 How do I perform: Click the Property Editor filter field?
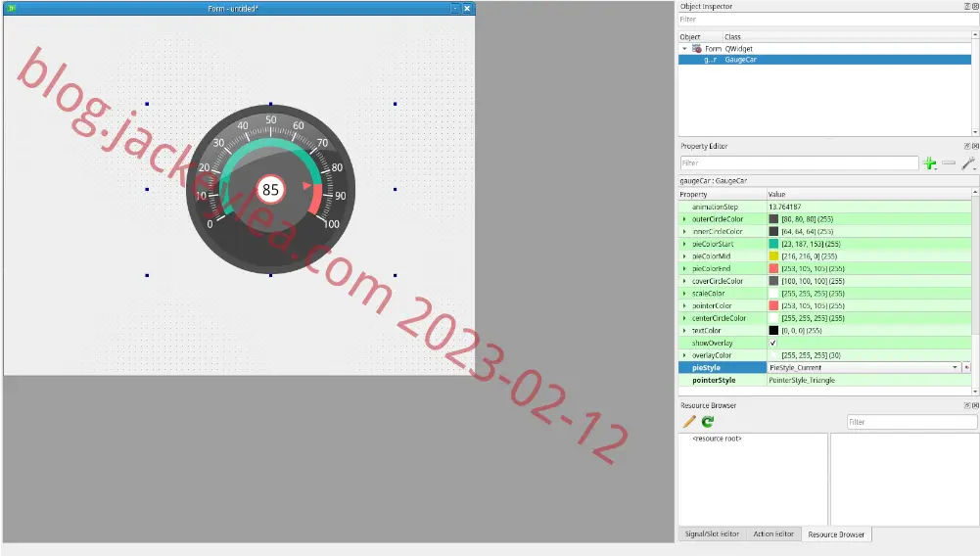pos(800,163)
